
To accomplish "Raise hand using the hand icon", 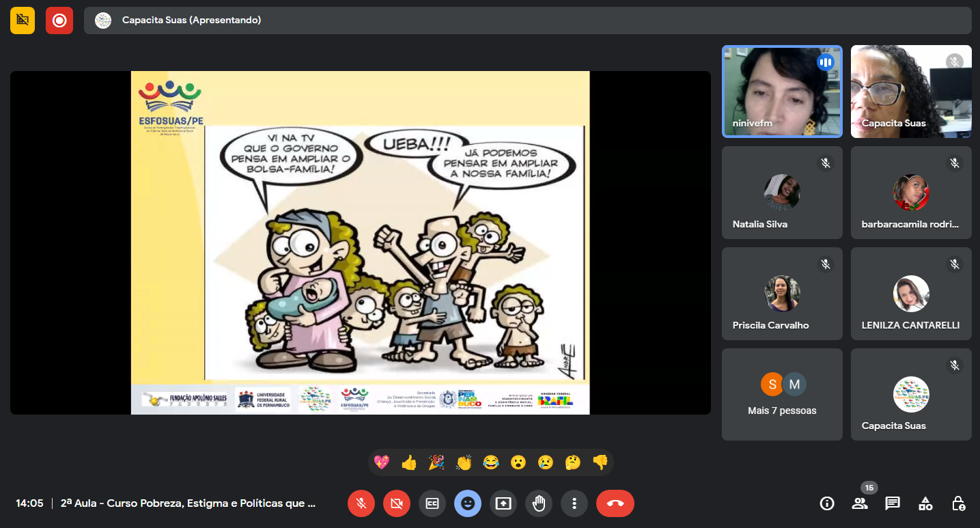I will click(x=539, y=504).
